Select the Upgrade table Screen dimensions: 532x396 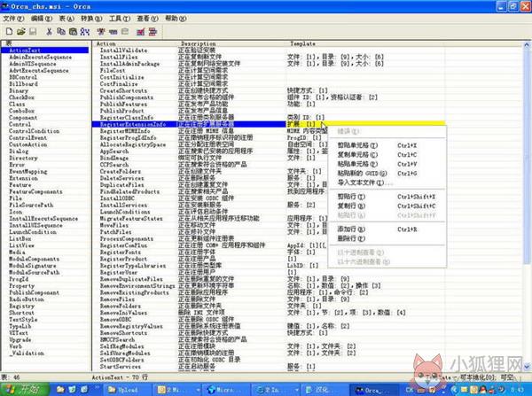coord(20,339)
